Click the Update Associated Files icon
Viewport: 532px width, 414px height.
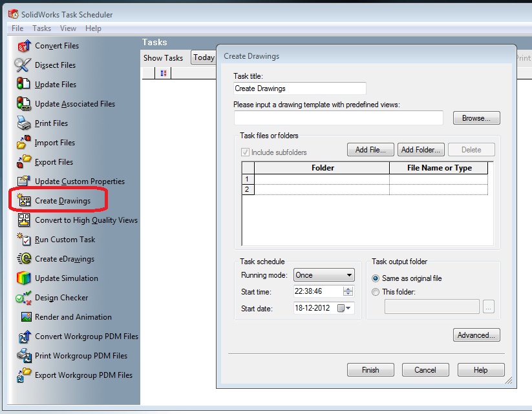(x=23, y=104)
